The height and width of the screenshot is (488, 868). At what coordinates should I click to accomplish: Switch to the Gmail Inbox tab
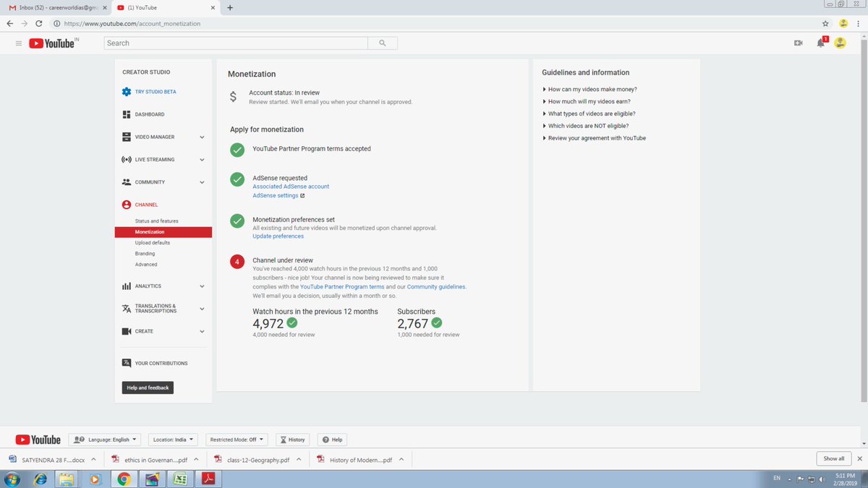coord(56,7)
